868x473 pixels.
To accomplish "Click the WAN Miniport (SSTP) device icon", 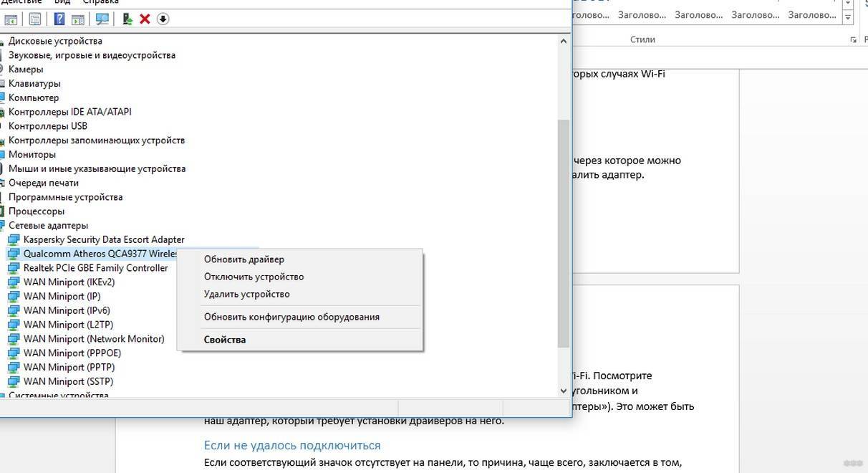I will point(14,381).
